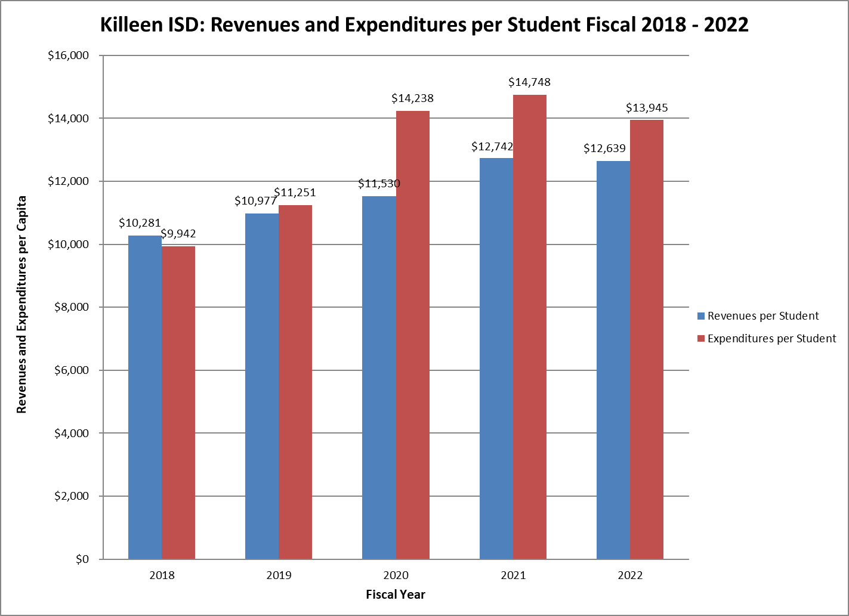Select the chart title text
Viewport: 849px width, 616px height.
point(424,25)
